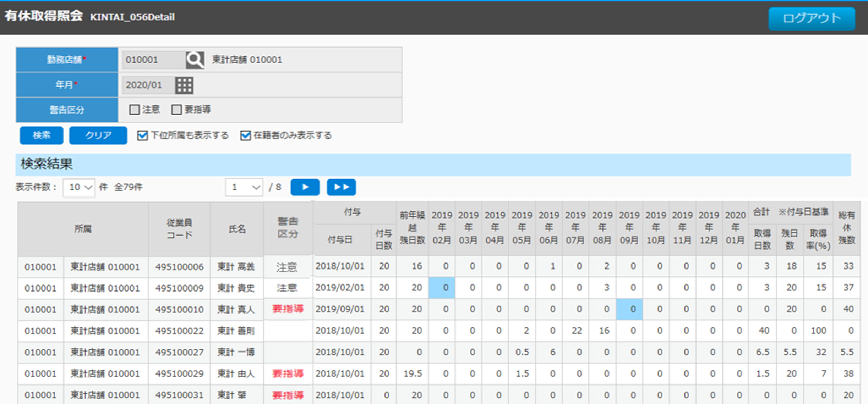Viewport: 868px width, 404px height.
Task: Click the 従業員コード column header
Action: click(179, 229)
